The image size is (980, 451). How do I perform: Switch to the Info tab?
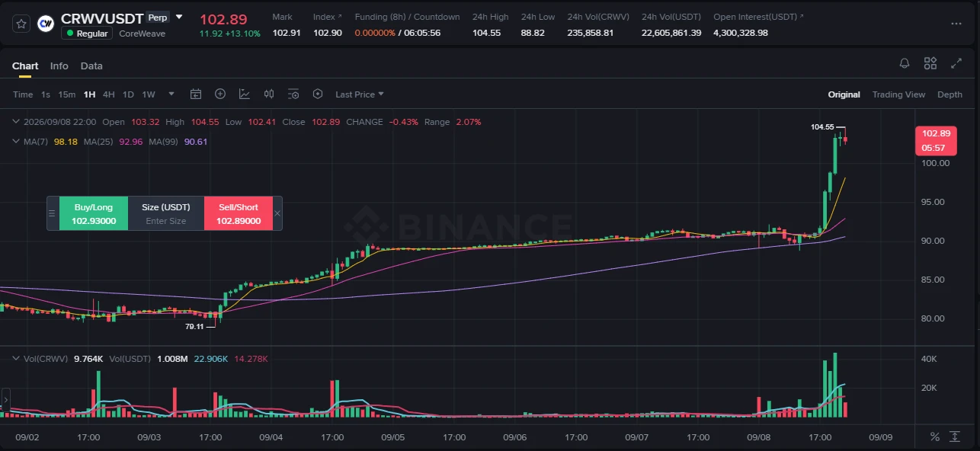tap(59, 66)
